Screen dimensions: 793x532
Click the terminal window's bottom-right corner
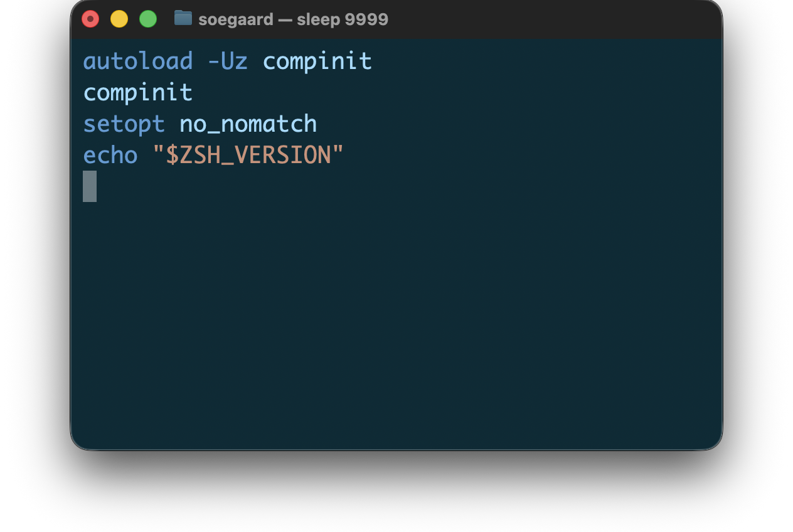[x=717, y=444]
